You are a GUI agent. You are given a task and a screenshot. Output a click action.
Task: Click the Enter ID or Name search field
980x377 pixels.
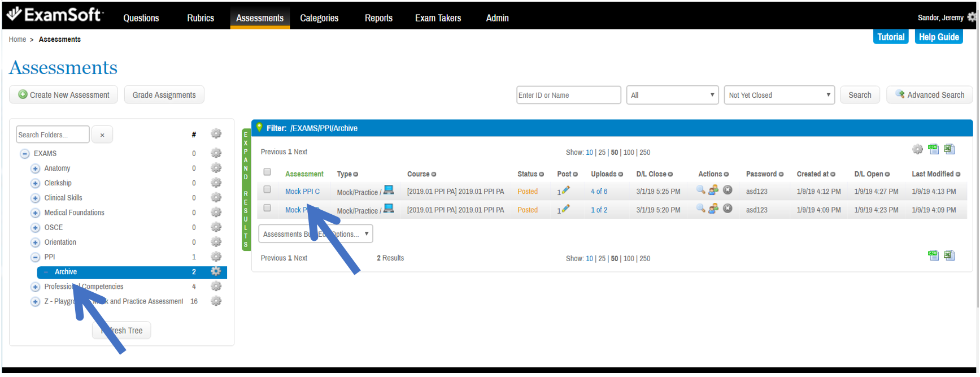(568, 95)
